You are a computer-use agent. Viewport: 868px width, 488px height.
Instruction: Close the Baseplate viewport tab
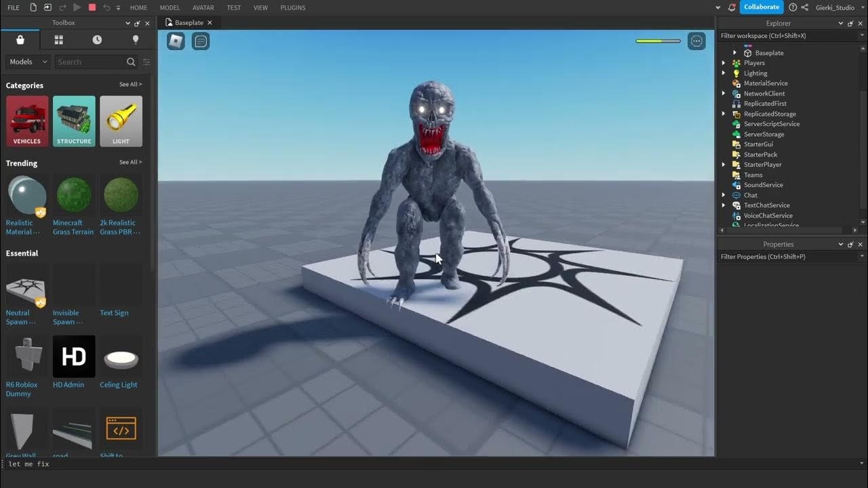210,22
